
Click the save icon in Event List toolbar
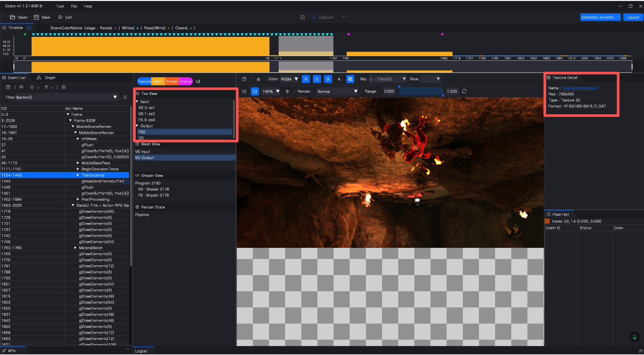[x=8, y=87]
